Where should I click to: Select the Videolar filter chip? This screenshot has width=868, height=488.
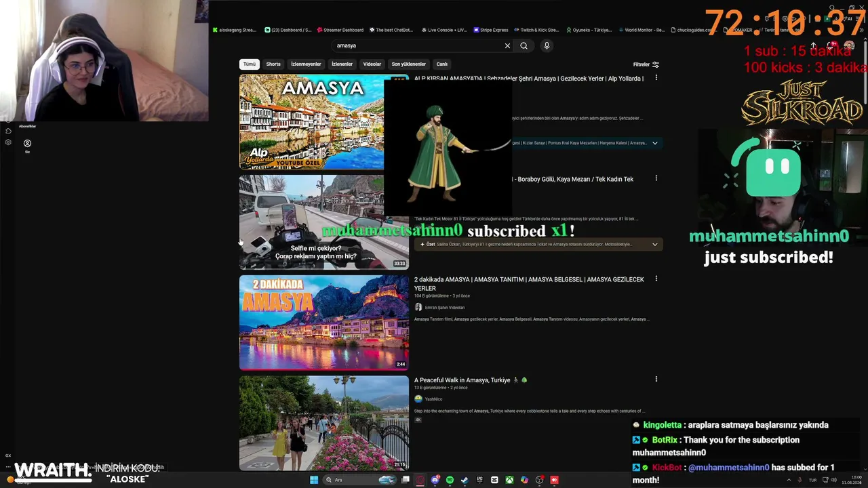(x=372, y=64)
